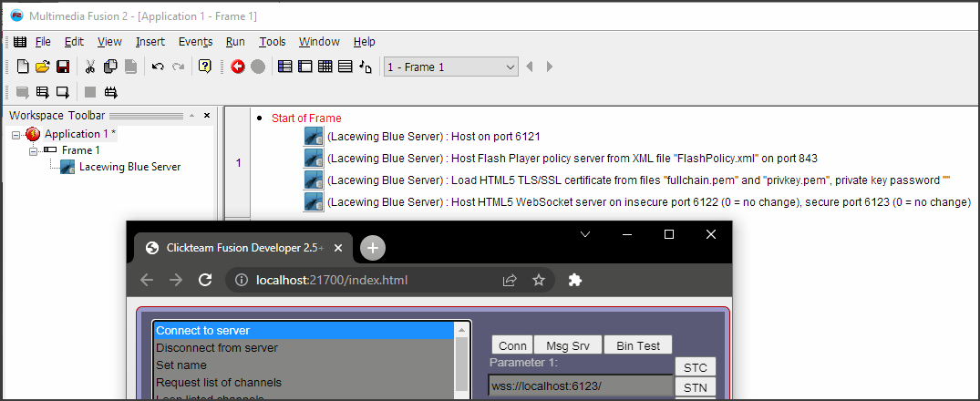Click the second icon in lower toolbar row
Viewport: 980px width, 401px height.
pos(43,92)
